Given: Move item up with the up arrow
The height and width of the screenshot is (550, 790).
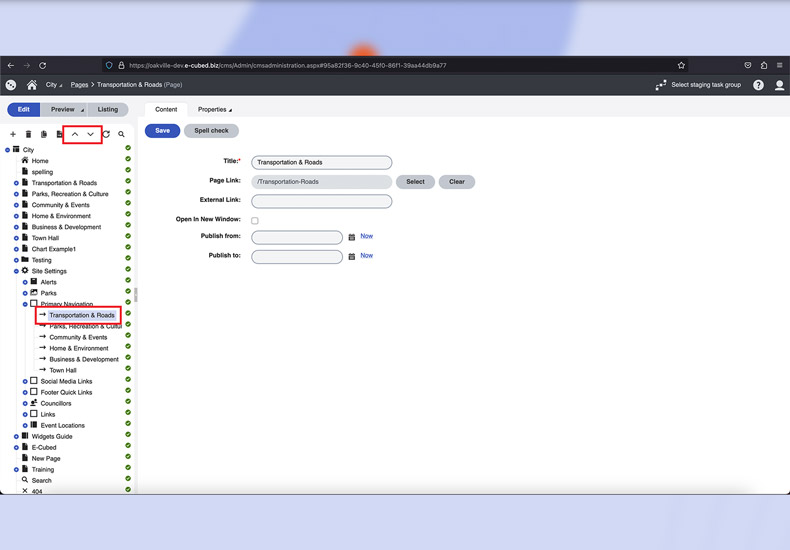Looking at the screenshot, I should click(x=75, y=134).
